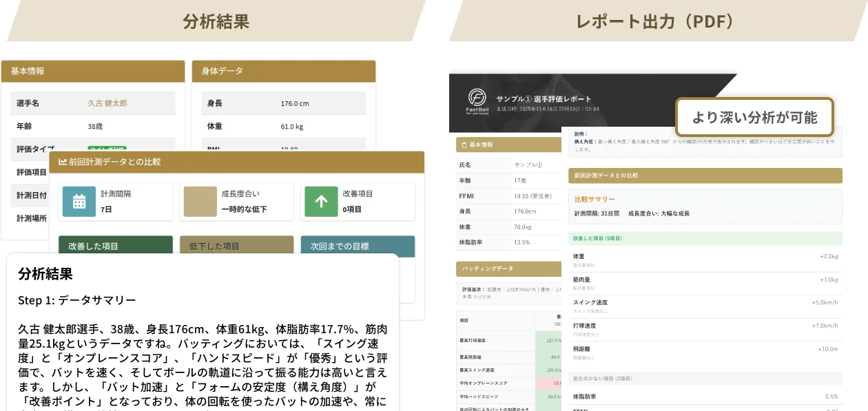Click the 平均オンプレーンスコア table row
Image resolution: width=868 pixels, height=411 pixels.
[x=508, y=383]
